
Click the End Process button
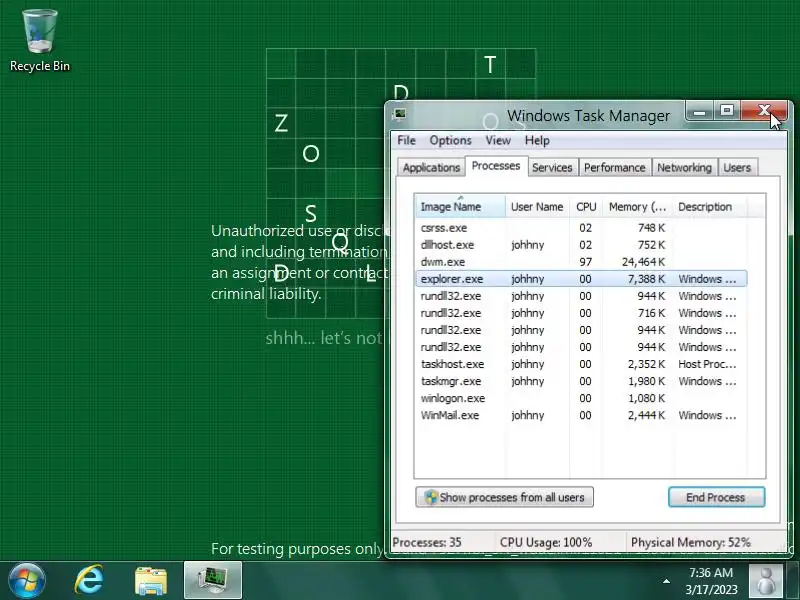(716, 497)
